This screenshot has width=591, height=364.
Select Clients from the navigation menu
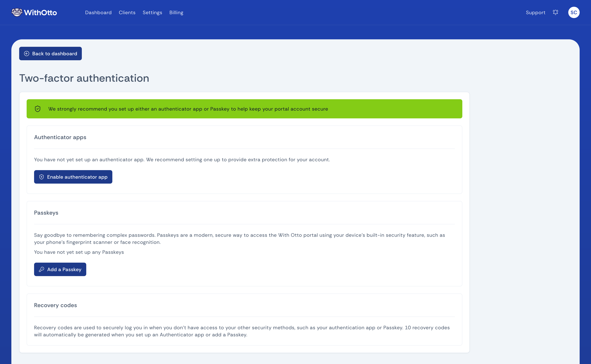[x=127, y=13]
